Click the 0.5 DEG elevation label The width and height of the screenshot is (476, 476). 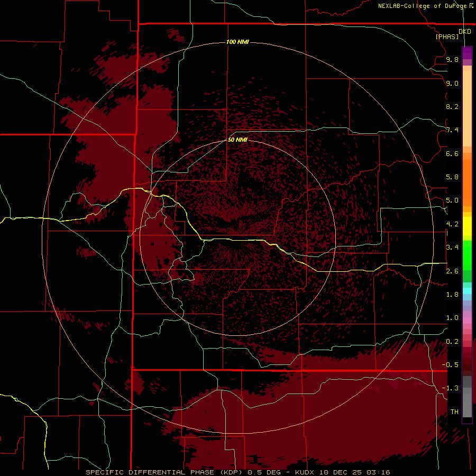click(266, 472)
